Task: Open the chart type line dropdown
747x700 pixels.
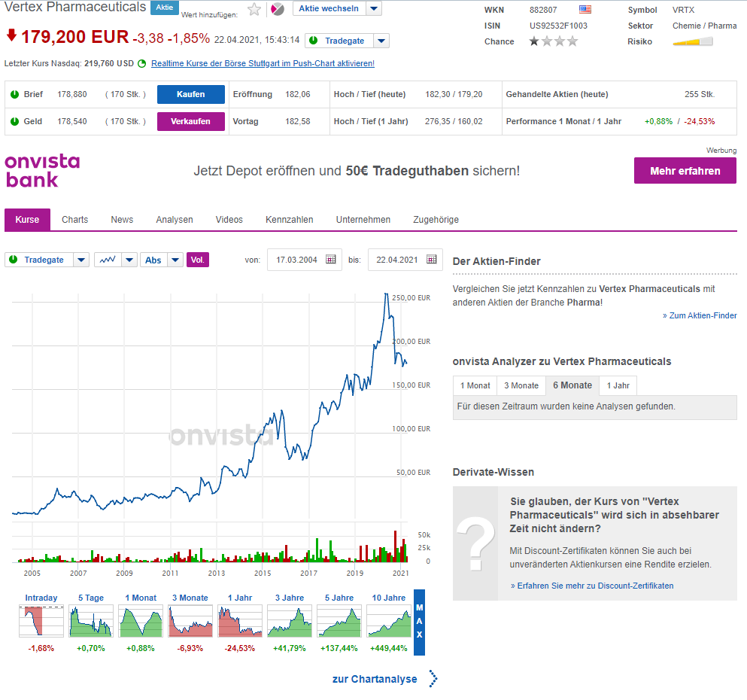Action: click(129, 260)
